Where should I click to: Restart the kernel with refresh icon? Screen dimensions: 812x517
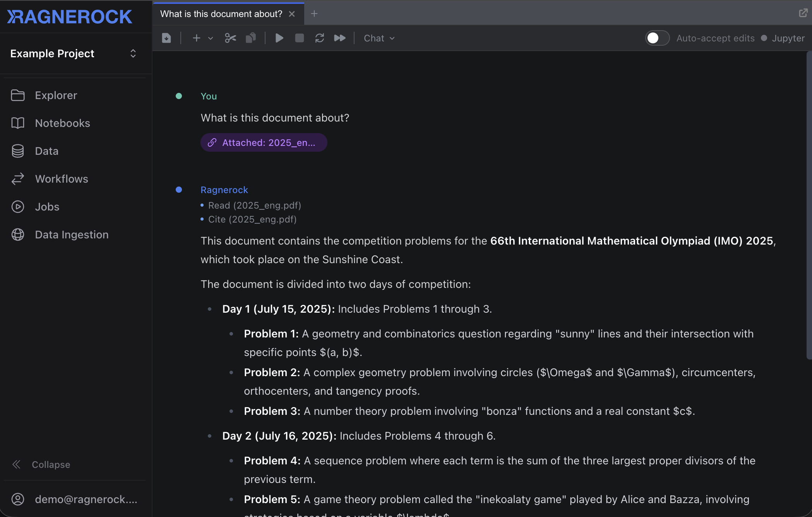point(319,38)
